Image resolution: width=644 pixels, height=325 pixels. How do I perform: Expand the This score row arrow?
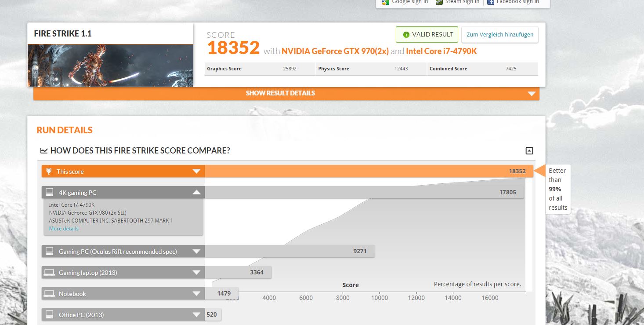click(x=196, y=172)
